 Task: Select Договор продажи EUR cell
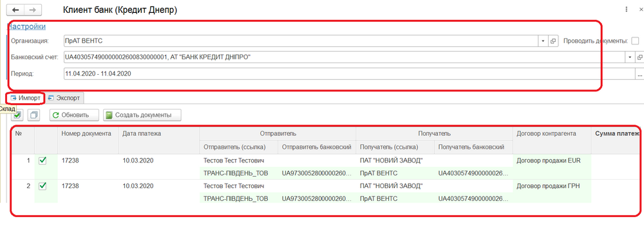pyautogui.click(x=552, y=161)
